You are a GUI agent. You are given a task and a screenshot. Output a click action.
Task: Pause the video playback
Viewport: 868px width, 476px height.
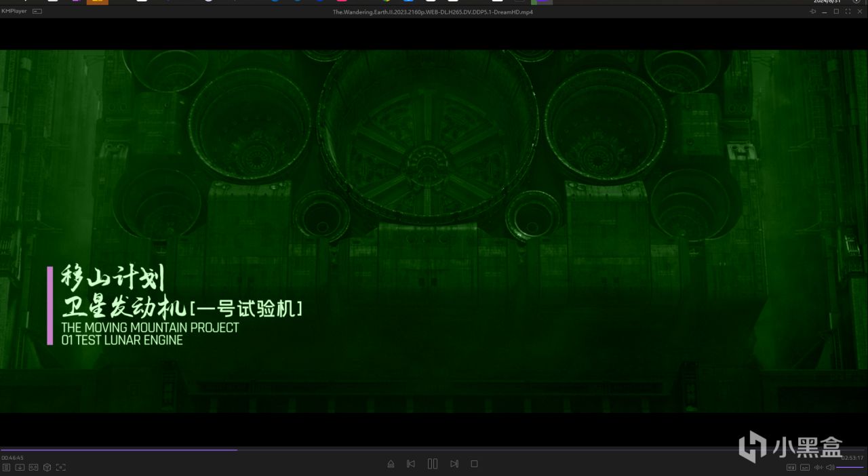(433, 464)
